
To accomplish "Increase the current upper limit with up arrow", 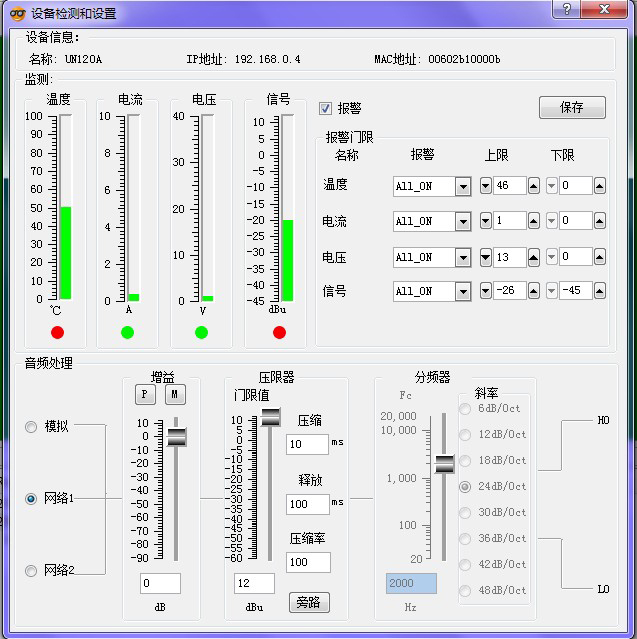I will [534, 221].
